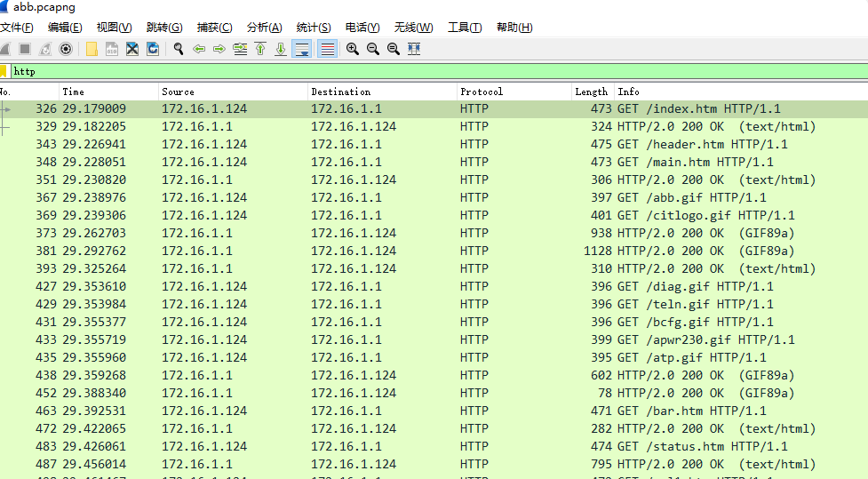Close this capture file
Viewport: 868px width, 479px height.
tap(132, 49)
